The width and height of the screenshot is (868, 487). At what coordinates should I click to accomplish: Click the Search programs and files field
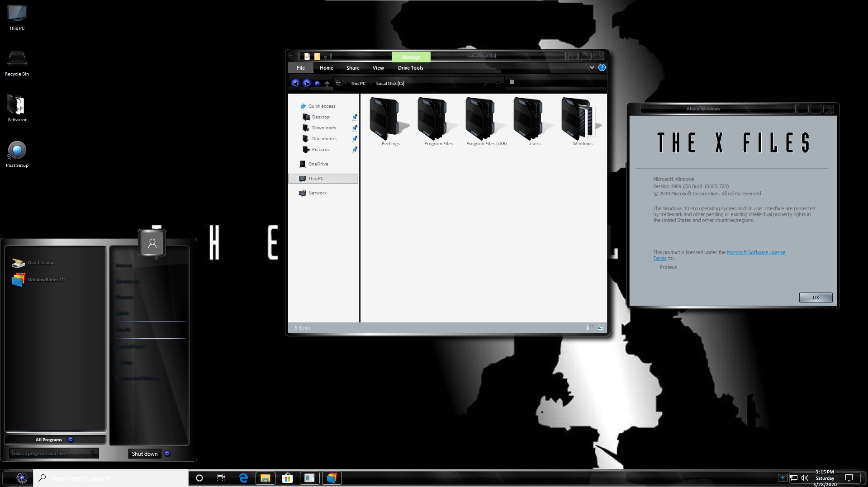click(x=54, y=453)
